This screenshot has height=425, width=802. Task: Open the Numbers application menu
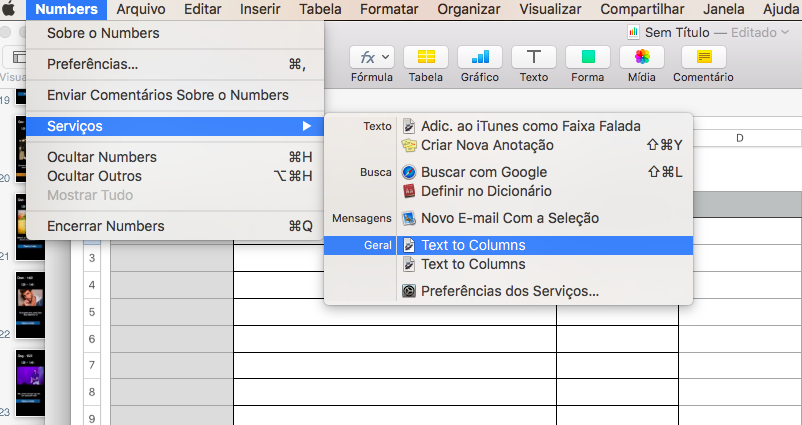tap(66, 9)
